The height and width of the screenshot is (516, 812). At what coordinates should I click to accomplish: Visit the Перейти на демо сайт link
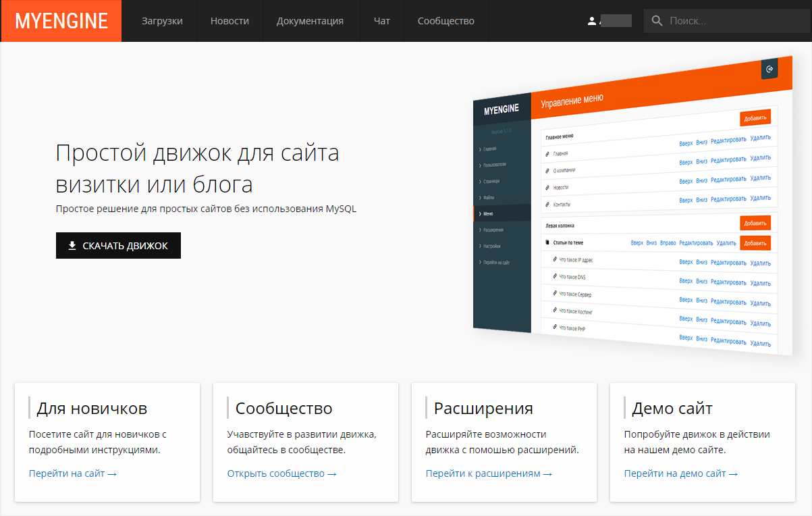point(680,473)
